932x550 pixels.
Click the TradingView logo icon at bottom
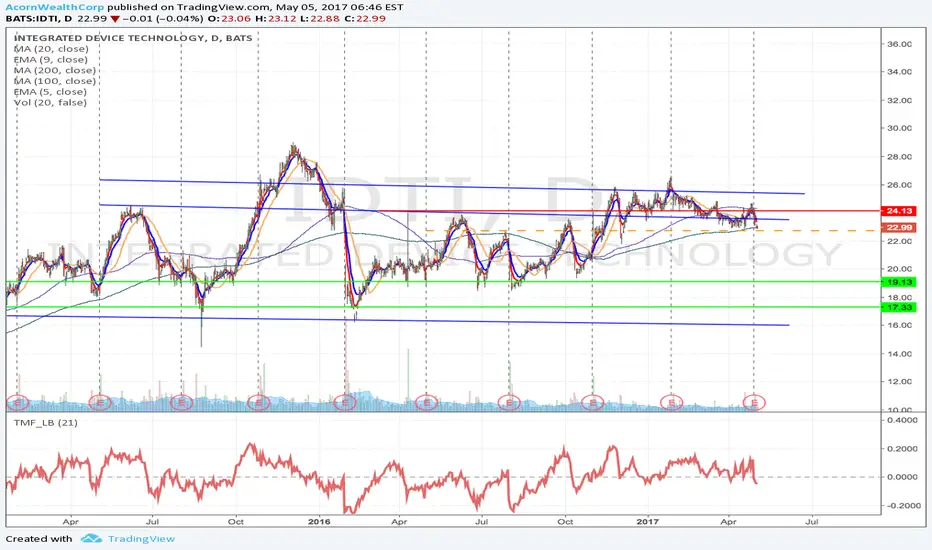pos(92,539)
